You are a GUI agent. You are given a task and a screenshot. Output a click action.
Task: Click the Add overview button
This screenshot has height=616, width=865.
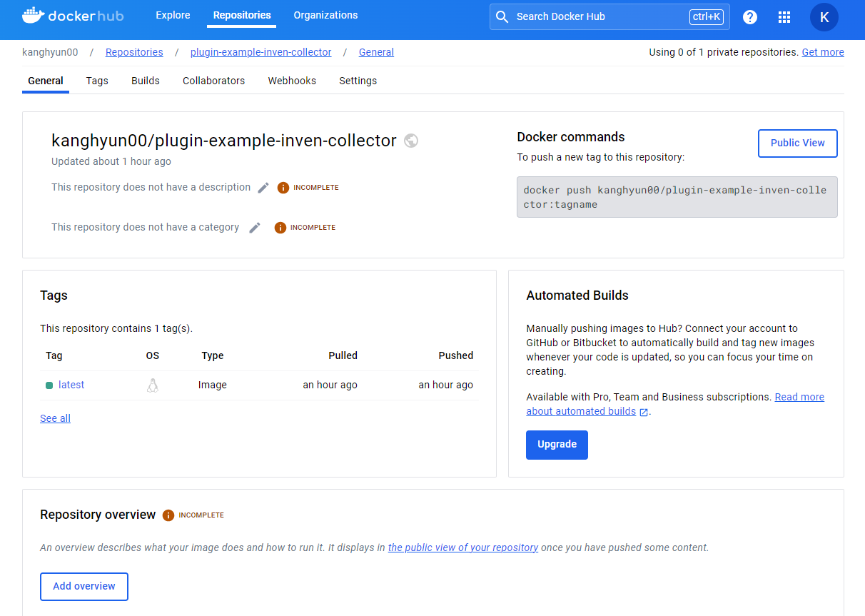pyautogui.click(x=84, y=586)
